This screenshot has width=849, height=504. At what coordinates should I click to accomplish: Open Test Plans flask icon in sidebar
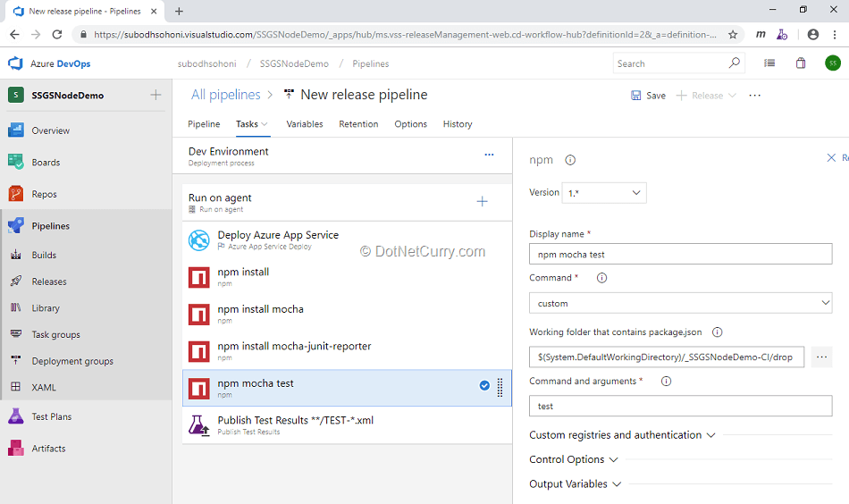16,416
